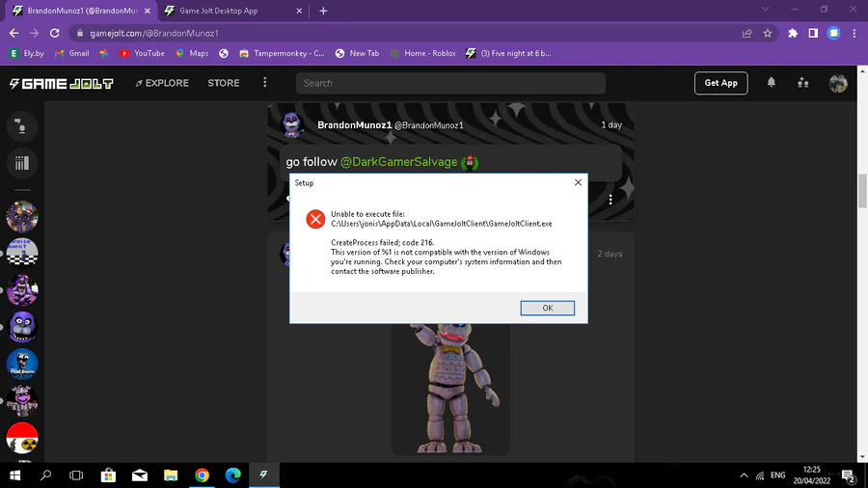The height and width of the screenshot is (488, 868).
Task: Click the Get App button
Action: (720, 83)
